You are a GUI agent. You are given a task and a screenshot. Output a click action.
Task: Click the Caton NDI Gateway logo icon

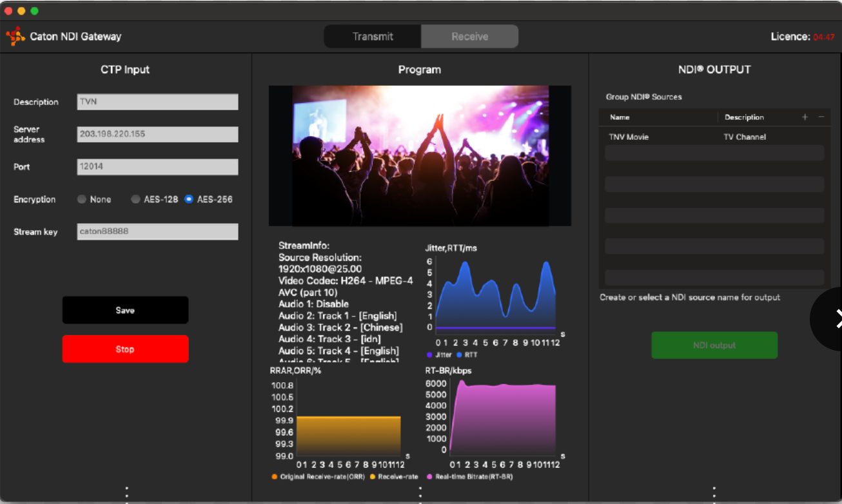click(x=15, y=36)
